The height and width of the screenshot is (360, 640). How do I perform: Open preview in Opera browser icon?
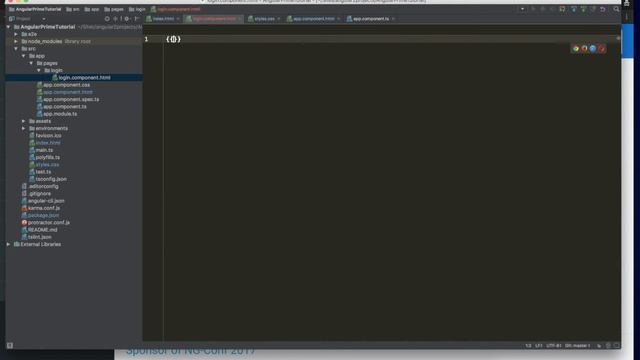(602, 49)
